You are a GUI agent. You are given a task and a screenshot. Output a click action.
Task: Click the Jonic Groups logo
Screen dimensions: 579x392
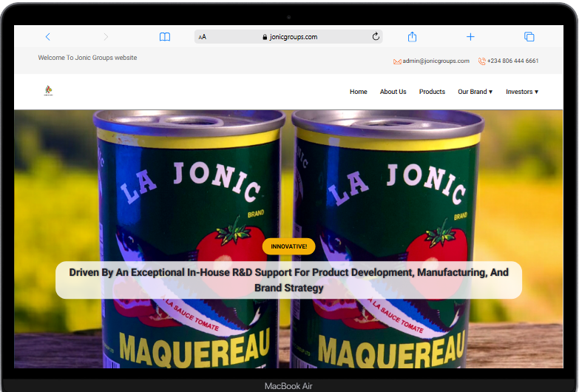pyautogui.click(x=48, y=90)
